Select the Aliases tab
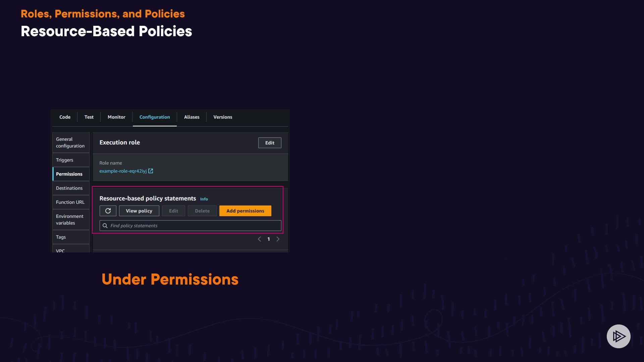 192,117
